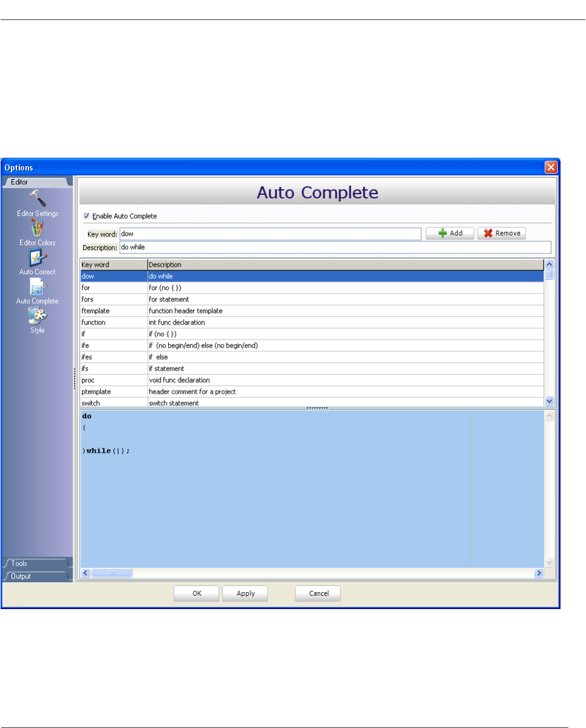Click 'function header template' description cell
This screenshot has width=586, height=728.
(x=346, y=311)
